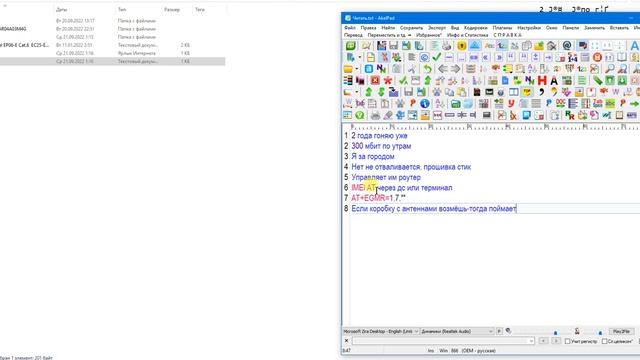Click the red asterisk toolbar icon
This screenshot has height=360, width=640.
click(387, 80)
